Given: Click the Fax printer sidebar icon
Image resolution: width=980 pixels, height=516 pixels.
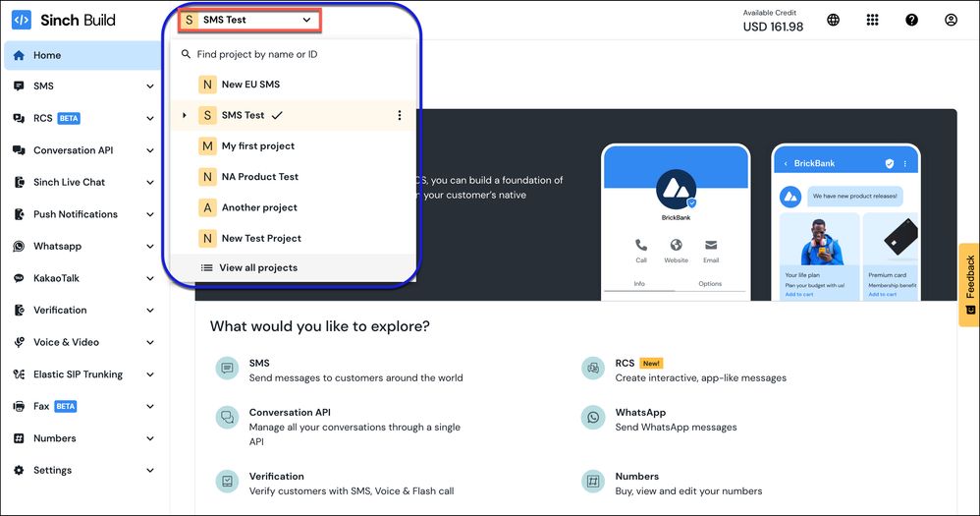Looking at the screenshot, I should pos(19,407).
